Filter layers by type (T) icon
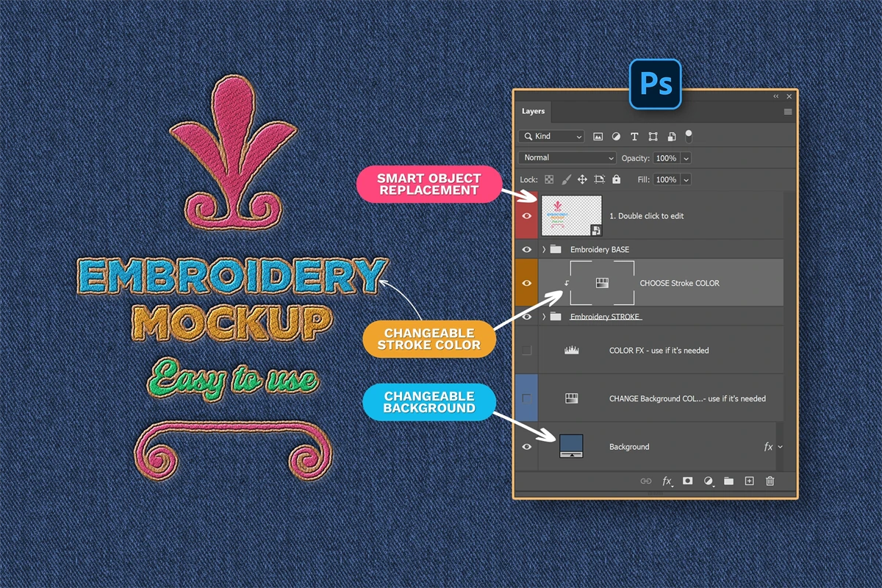 point(635,137)
